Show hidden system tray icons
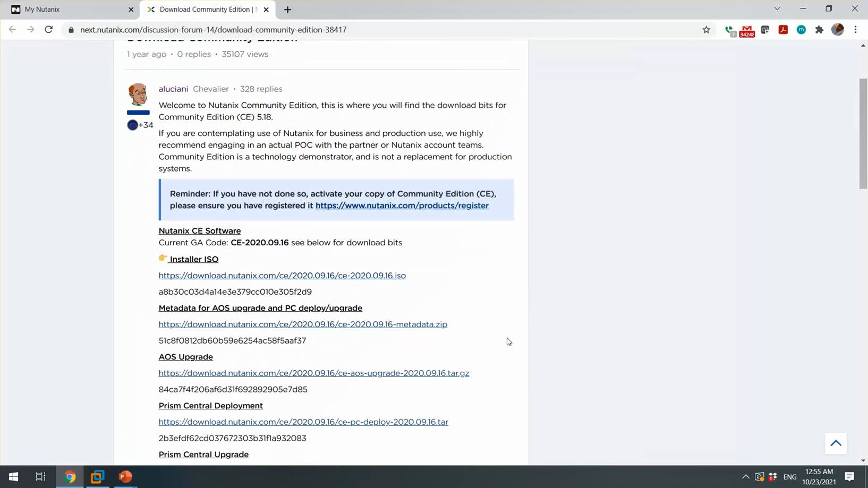The image size is (868, 488). tap(745, 477)
